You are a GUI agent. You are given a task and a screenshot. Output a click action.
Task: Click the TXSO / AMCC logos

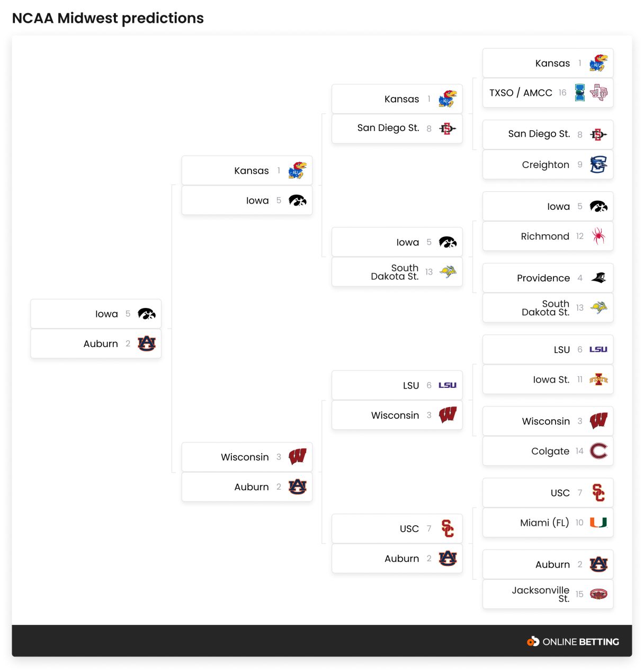coord(591,93)
